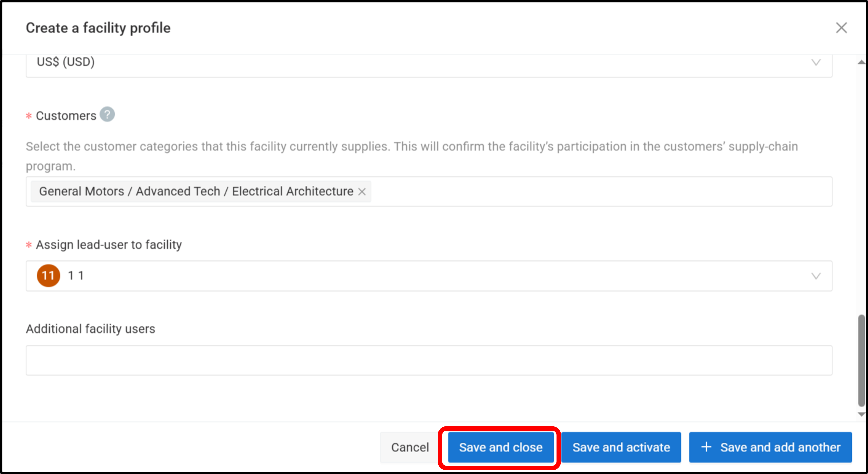The width and height of the screenshot is (868, 474).
Task: Click the orange 11 user avatar
Action: [x=48, y=276]
